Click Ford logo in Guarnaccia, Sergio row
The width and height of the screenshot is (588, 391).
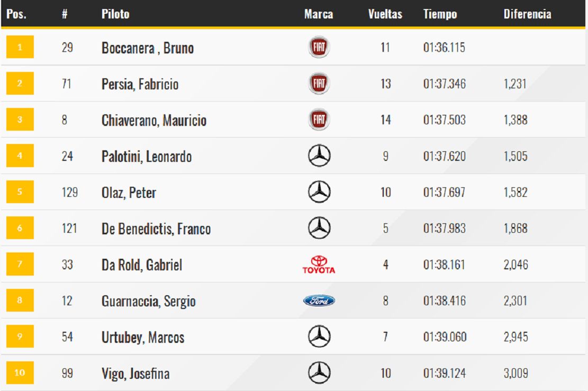pyautogui.click(x=319, y=301)
